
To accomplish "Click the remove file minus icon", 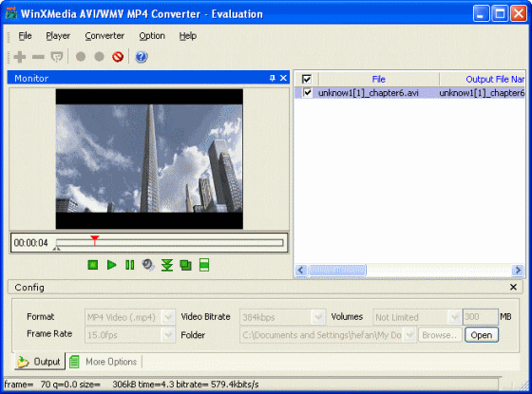I will click(38, 57).
